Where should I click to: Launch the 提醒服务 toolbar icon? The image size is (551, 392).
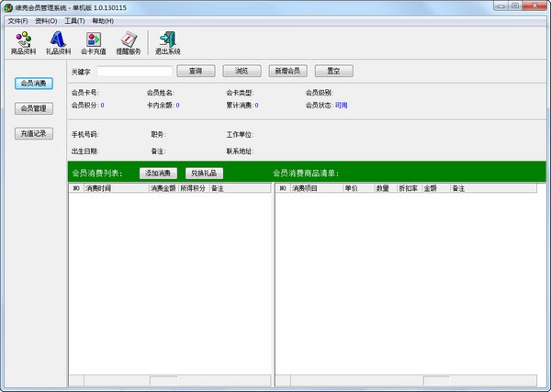pos(129,41)
